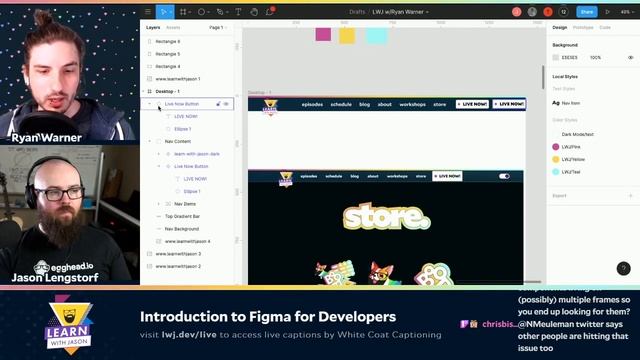Click first LIVE NOW! button in light navbar
The image size is (640, 360).
tap(472, 104)
